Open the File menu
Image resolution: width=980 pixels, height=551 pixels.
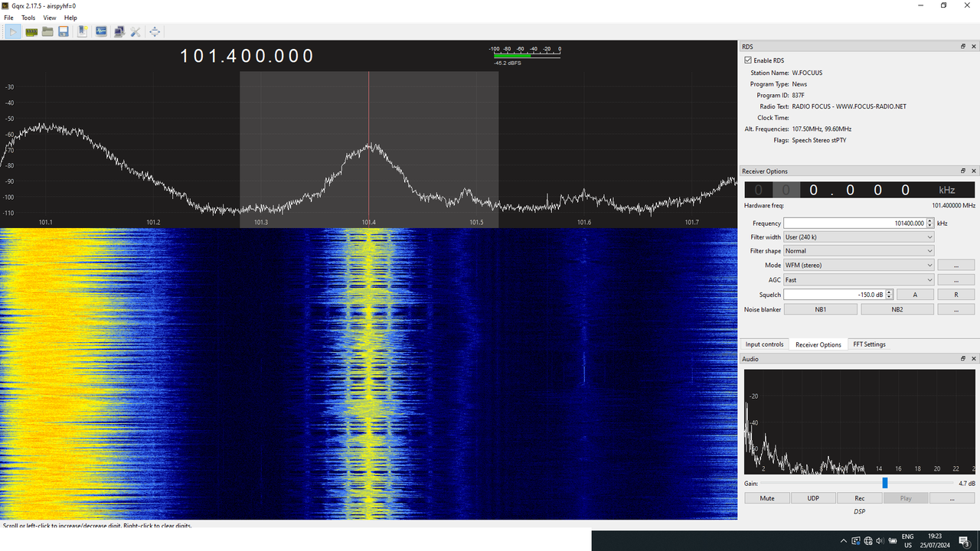click(x=8, y=18)
